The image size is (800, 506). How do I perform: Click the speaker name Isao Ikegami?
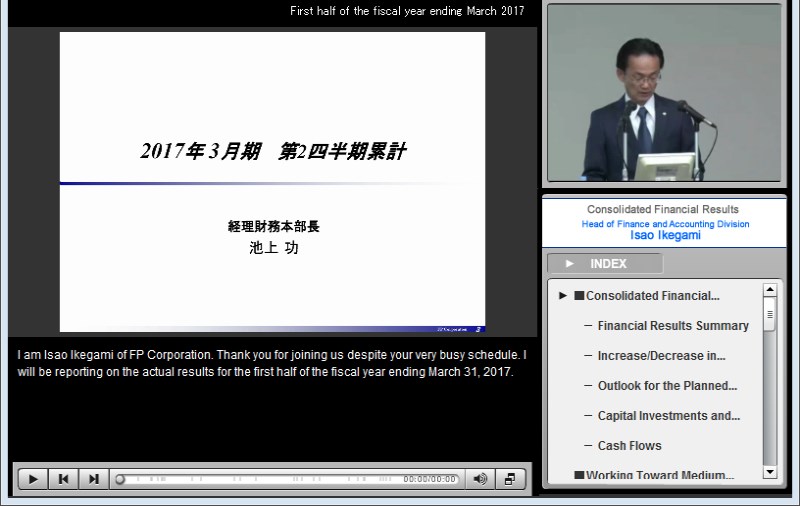point(665,235)
